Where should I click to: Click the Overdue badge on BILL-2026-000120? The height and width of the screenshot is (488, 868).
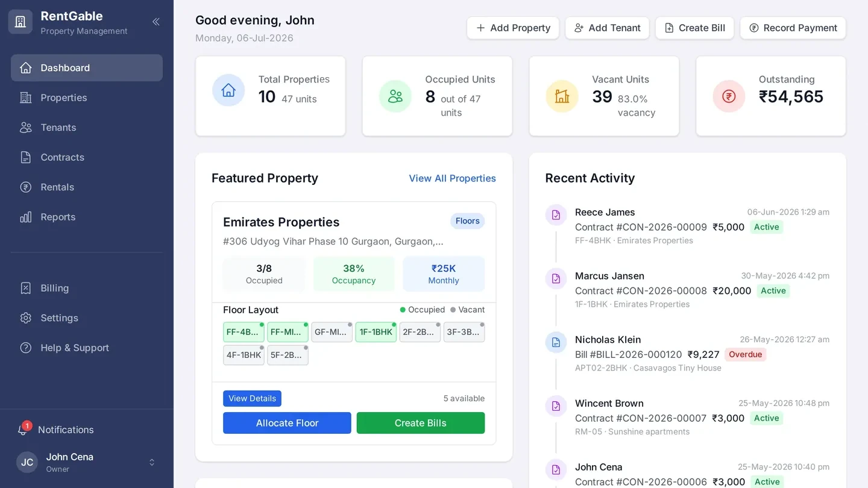746,354
